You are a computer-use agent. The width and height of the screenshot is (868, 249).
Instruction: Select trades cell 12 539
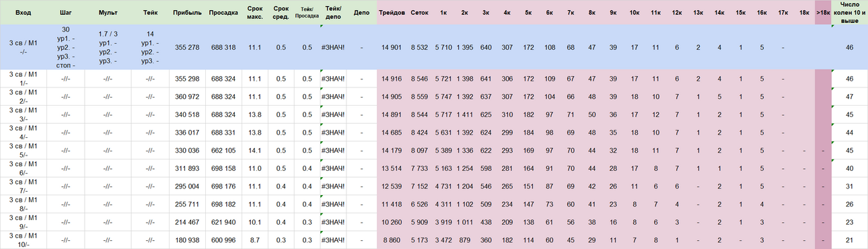click(391, 186)
